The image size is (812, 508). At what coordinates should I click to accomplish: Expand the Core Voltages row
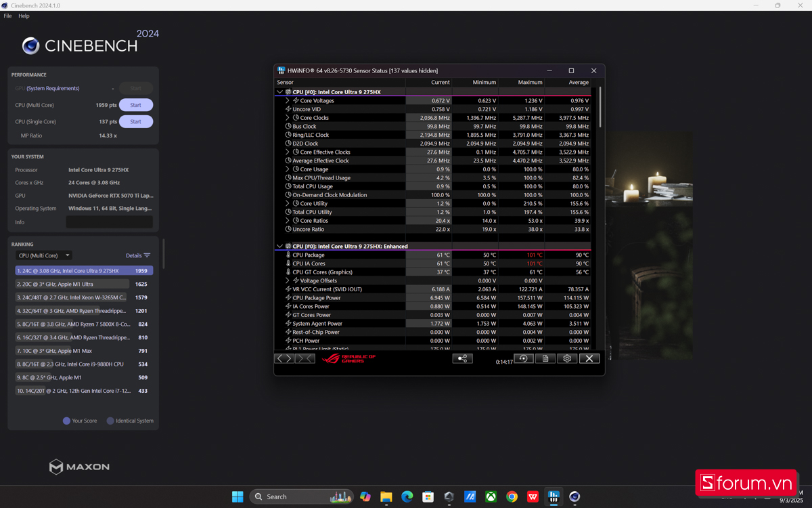pyautogui.click(x=288, y=101)
